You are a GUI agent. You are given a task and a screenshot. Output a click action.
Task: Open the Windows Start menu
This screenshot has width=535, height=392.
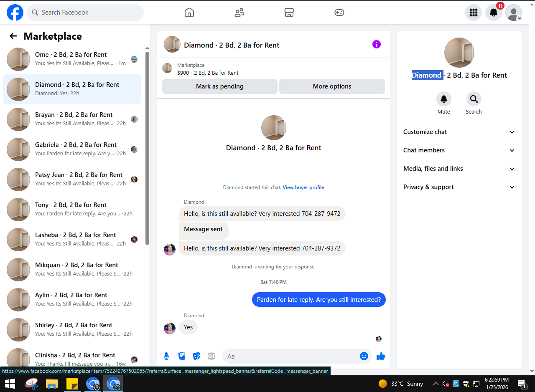10,384
